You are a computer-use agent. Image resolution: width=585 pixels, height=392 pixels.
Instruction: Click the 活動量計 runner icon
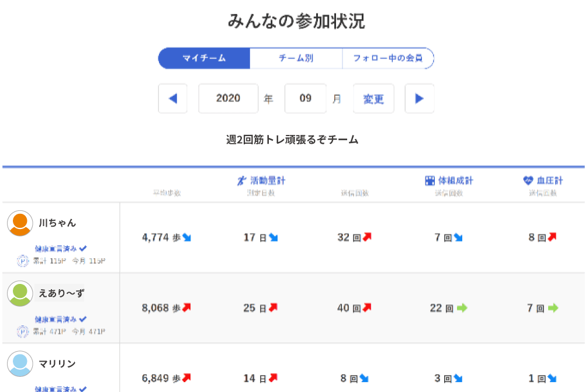(242, 181)
